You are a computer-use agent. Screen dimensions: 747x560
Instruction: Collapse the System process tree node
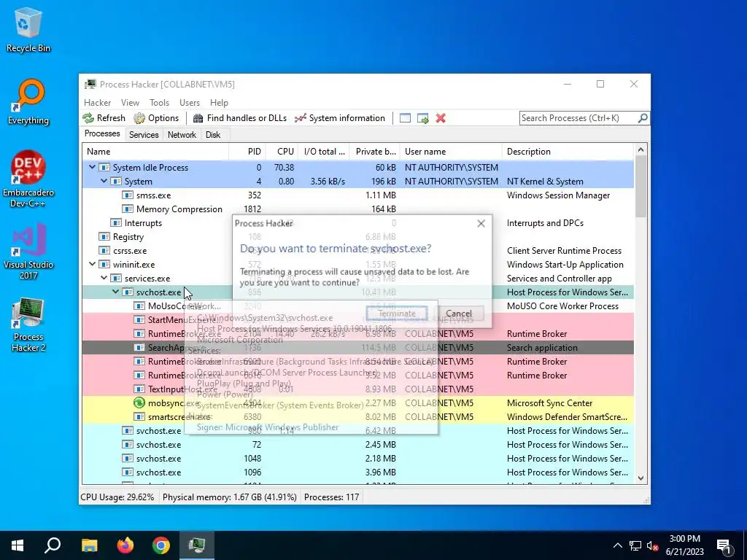tap(104, 181)
